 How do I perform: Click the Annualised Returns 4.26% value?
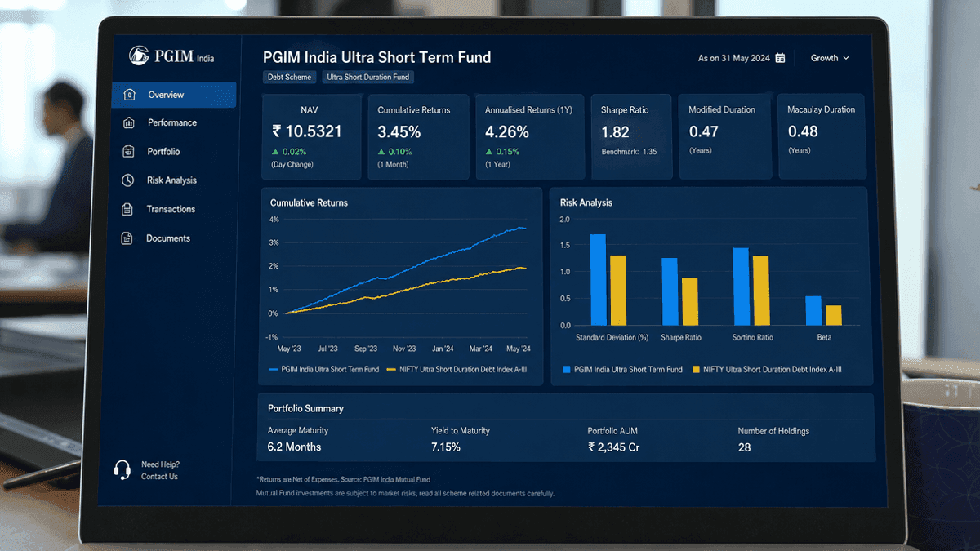pos(507,131)
